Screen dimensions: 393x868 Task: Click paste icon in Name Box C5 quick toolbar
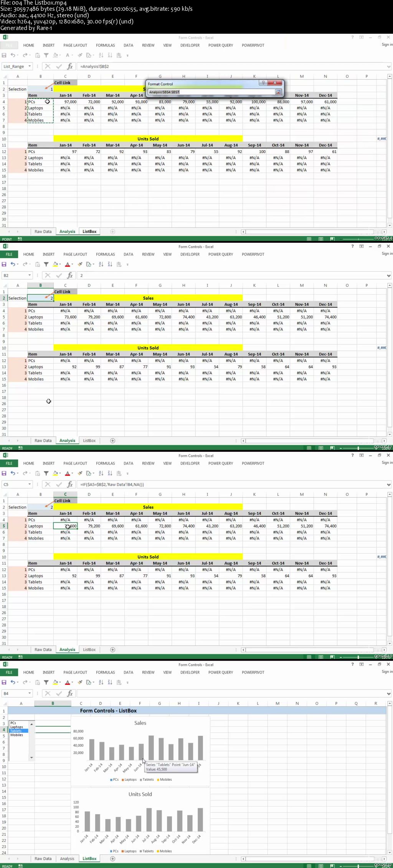(x=38, y=473)
